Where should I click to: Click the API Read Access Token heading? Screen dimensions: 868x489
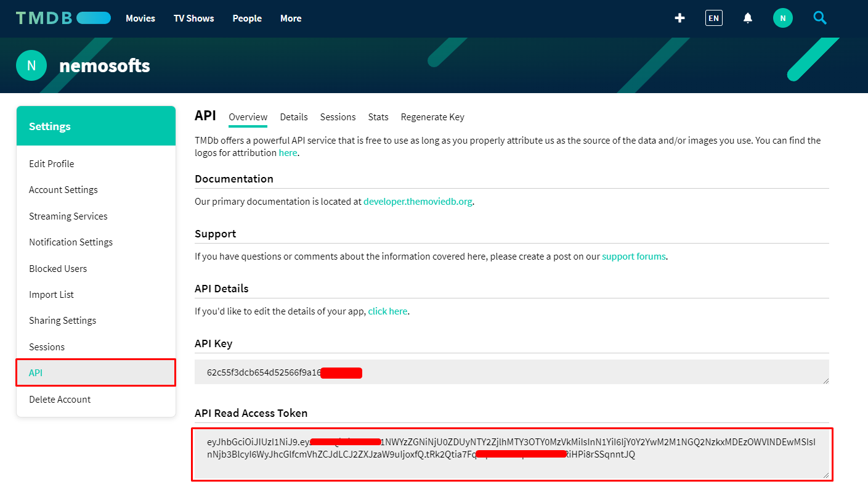pos(251,413)
